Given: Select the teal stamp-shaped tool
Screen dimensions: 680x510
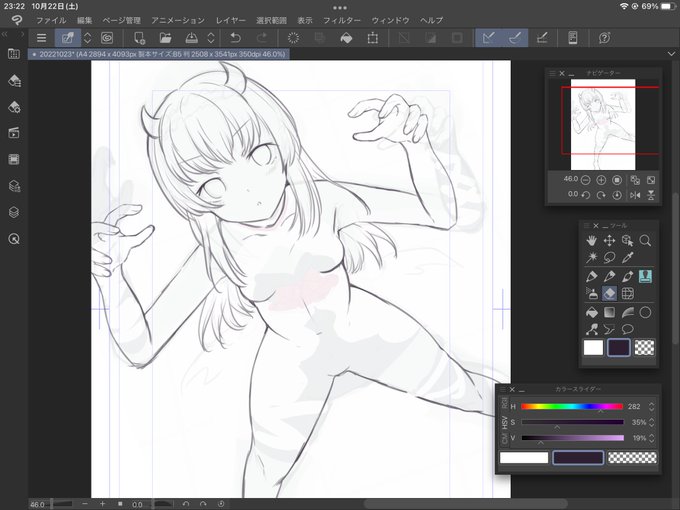Looking at the screenshot, I should tap(645, 276).
